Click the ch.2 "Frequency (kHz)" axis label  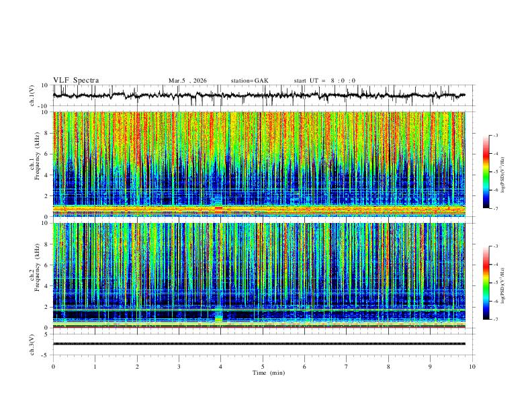(x=38, y=267)
